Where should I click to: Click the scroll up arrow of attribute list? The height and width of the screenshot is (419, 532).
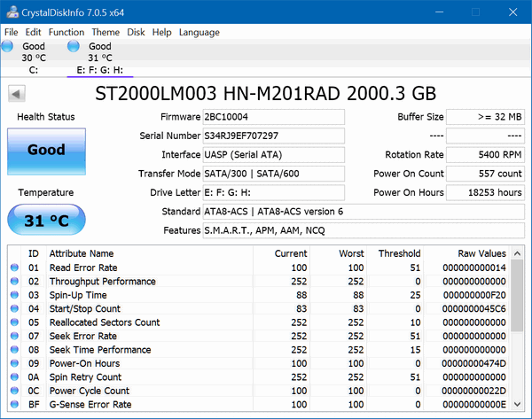(517, 253)
